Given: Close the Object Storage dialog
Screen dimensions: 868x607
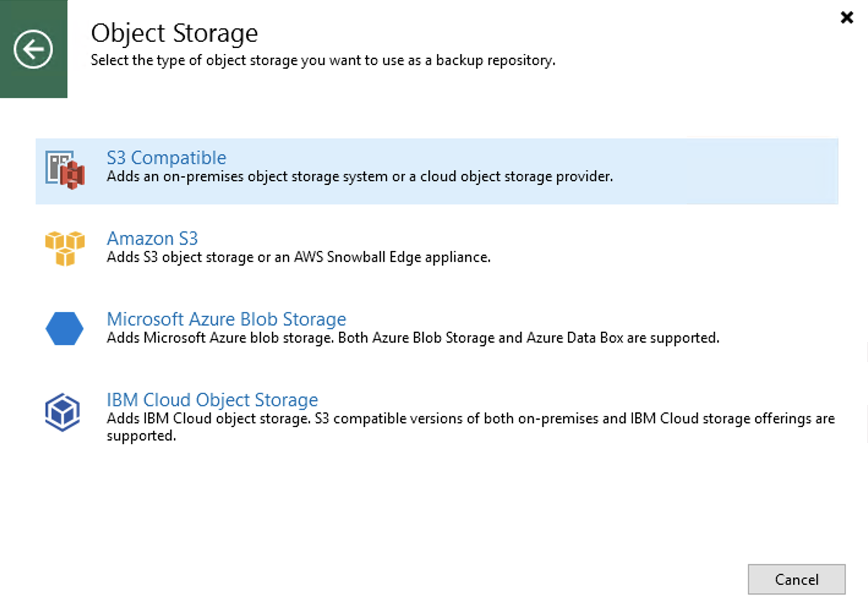Looking at the screenshot, I should coord(847,17).
